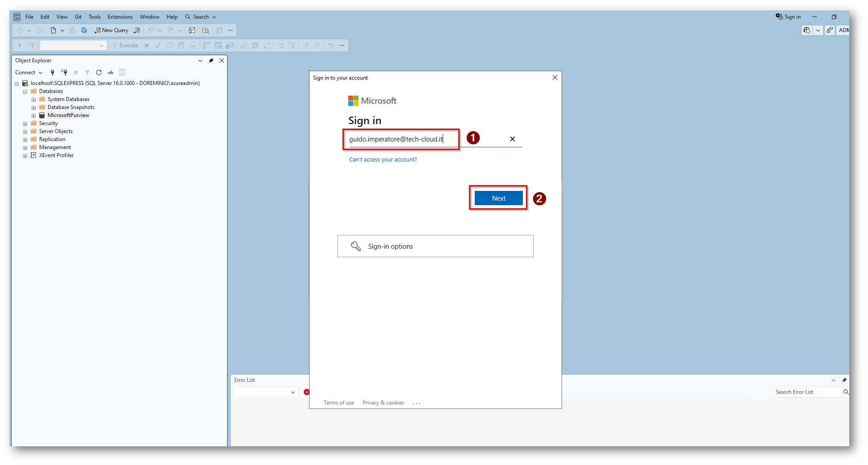Open the available databases combo box
Screen dimensions: 868x465
tap(73, 45)
